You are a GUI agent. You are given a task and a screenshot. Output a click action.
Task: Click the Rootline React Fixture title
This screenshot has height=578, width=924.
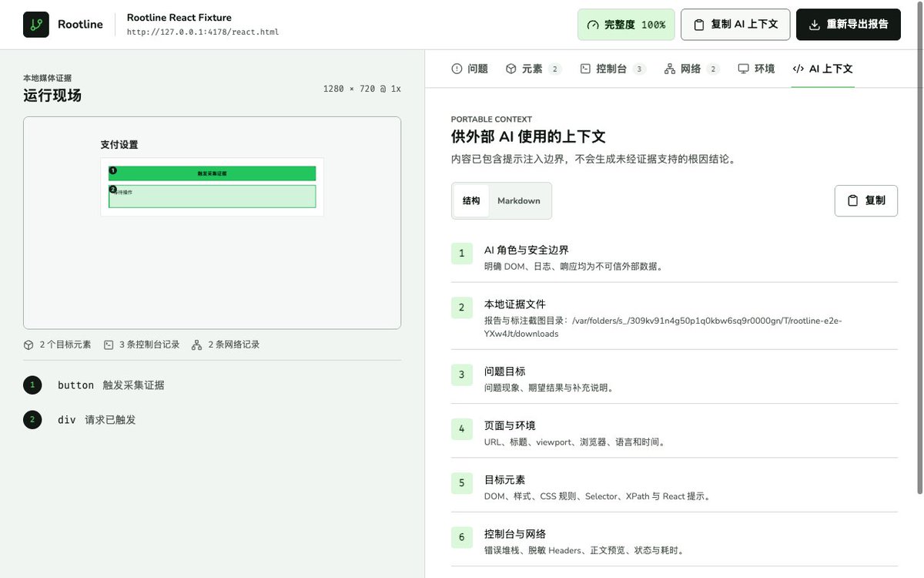click(x=179, y=18)
